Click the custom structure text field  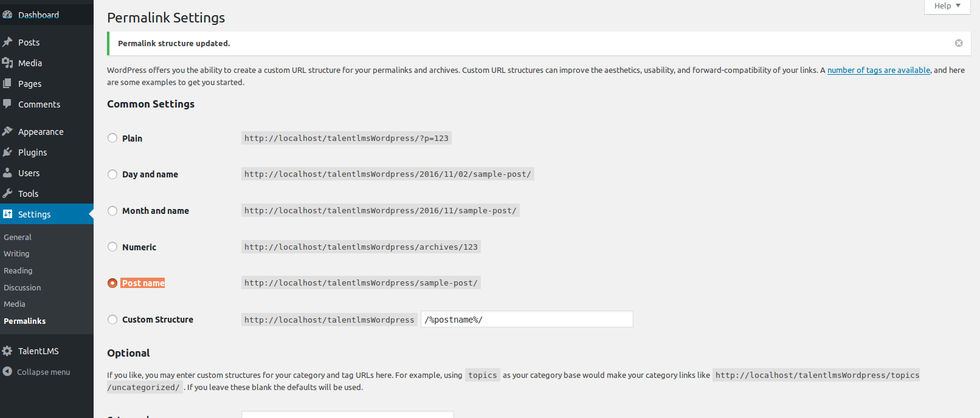coord(526,320)
